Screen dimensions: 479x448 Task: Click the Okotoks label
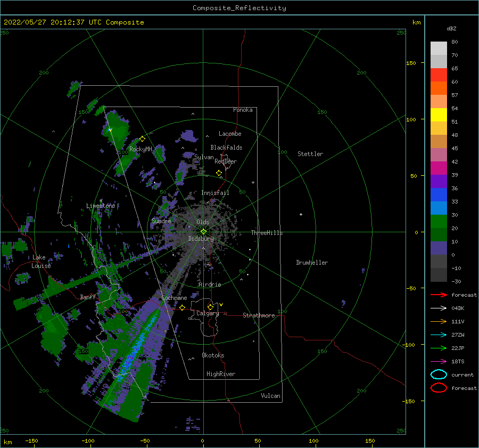[x=213, y=355]
